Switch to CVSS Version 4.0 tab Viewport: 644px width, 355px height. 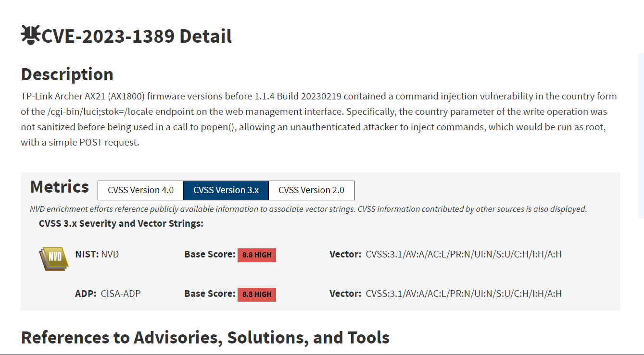click(140, 190)
